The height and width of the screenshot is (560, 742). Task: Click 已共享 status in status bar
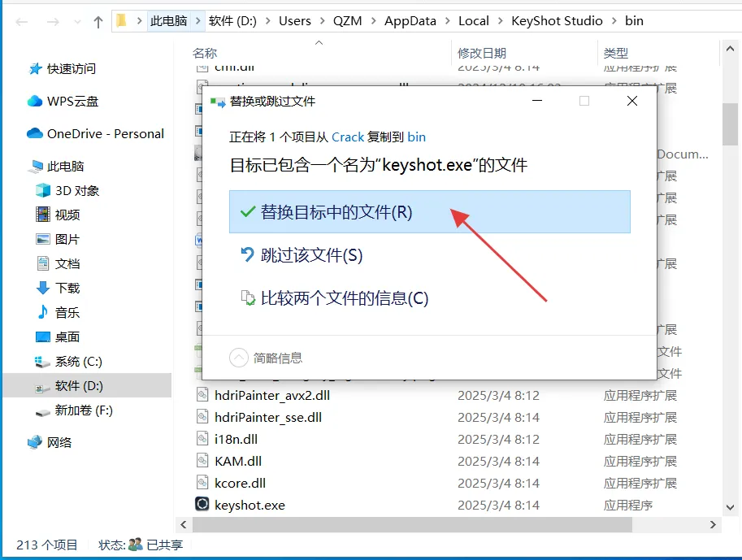click(164, 545)
